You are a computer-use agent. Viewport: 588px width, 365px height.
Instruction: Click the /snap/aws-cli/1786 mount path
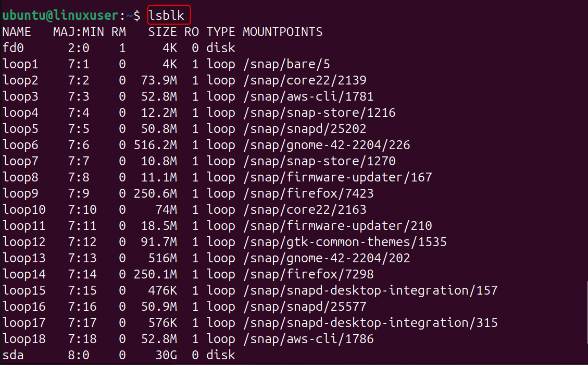[x=308, y=339]
